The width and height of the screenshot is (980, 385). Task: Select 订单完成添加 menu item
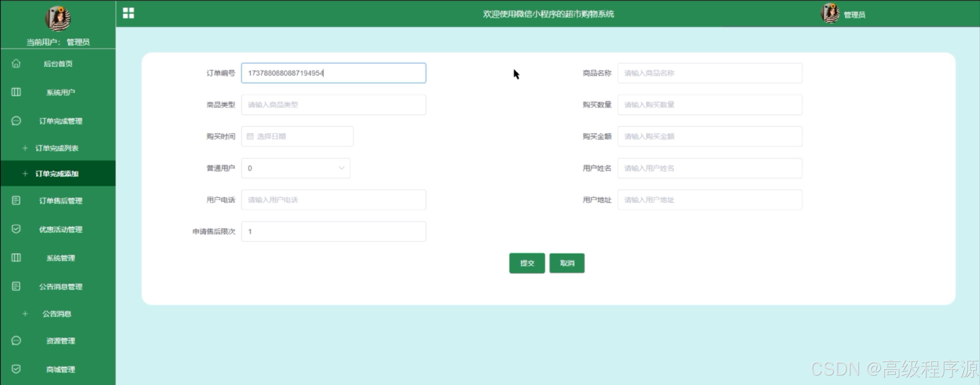57,173
